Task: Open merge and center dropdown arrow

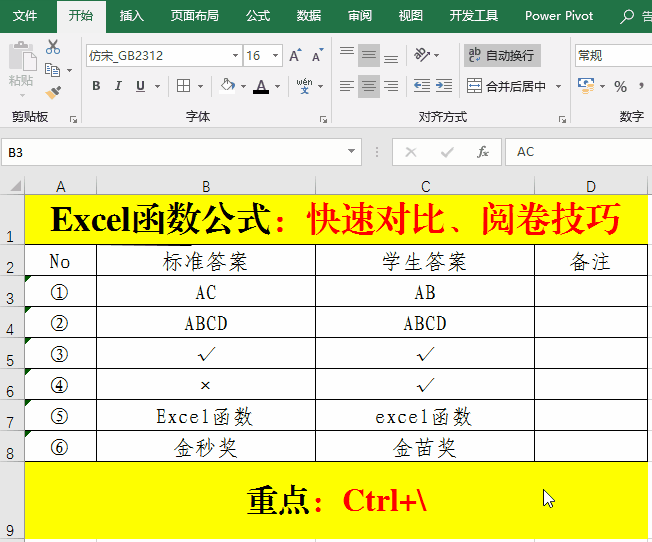Action: (558, 87)
